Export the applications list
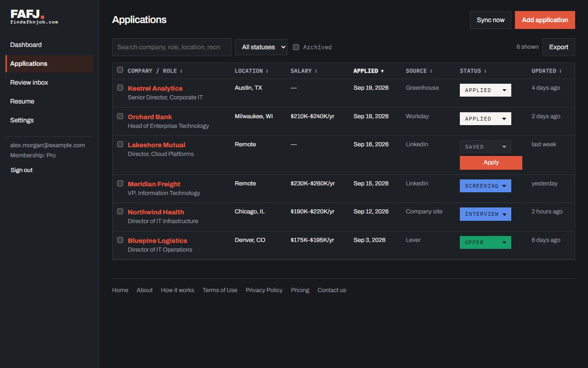588x368 pixels. 559,47
